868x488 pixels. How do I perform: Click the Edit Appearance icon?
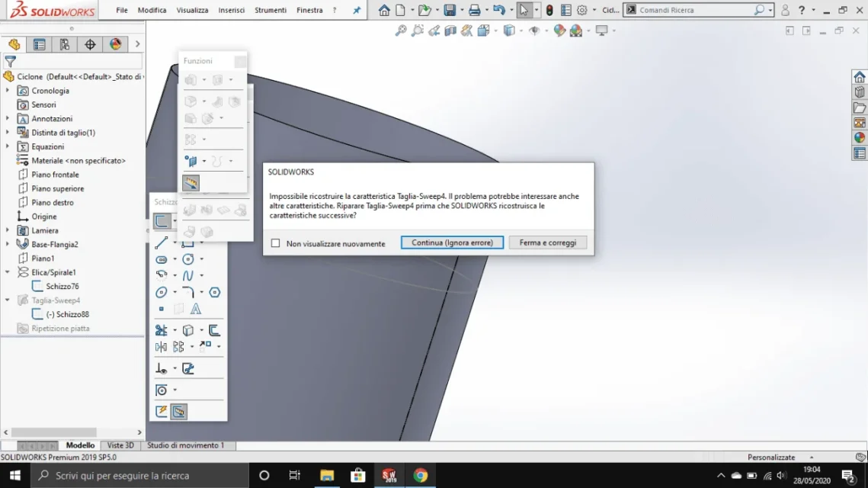click(x=559, y=30)
